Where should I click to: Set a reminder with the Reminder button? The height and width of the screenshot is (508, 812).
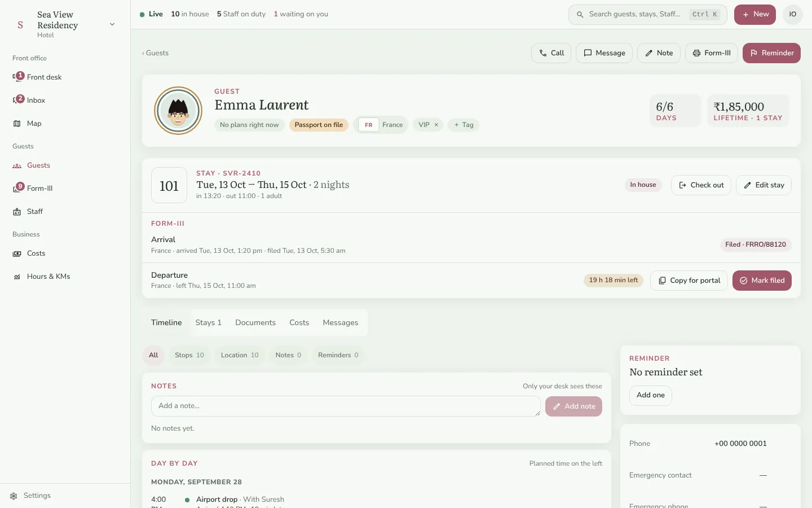(771, 53)
